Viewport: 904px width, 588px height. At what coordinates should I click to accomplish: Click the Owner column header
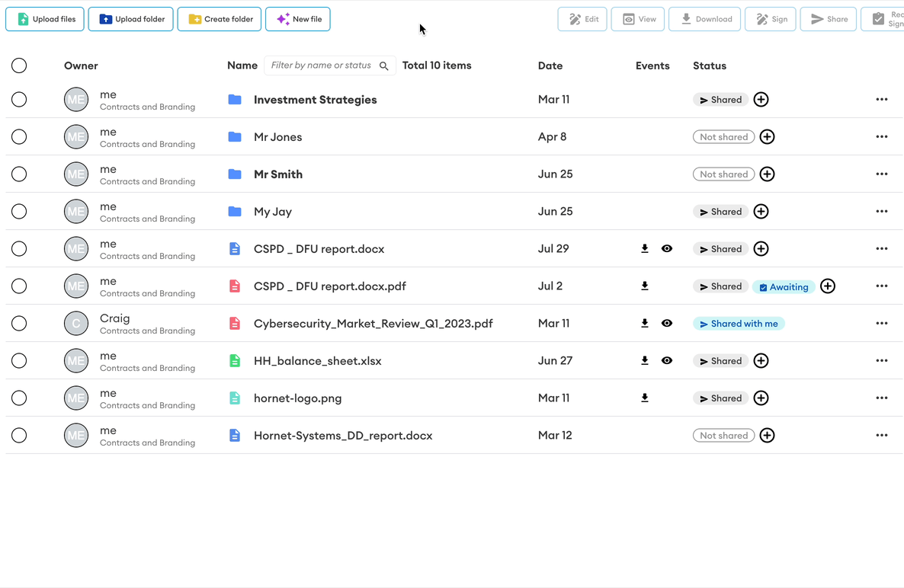[81, 66]
